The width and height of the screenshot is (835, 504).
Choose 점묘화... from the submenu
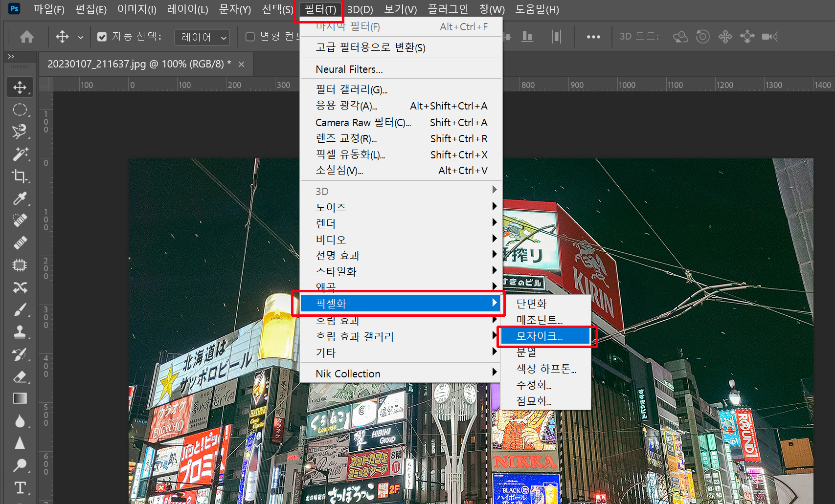(545, 401)
